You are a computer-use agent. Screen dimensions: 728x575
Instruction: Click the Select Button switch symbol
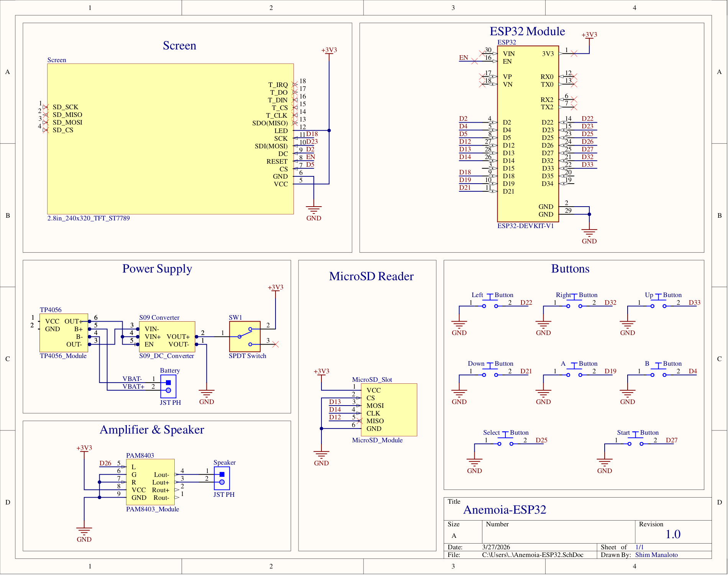505,439
